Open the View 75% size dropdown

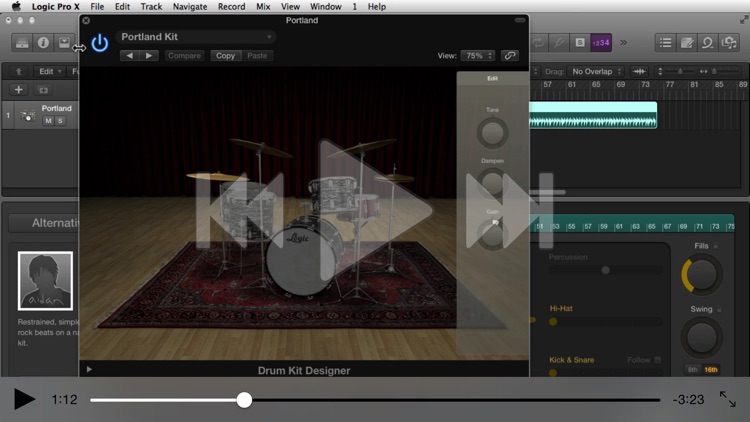[x=477, y=56]
